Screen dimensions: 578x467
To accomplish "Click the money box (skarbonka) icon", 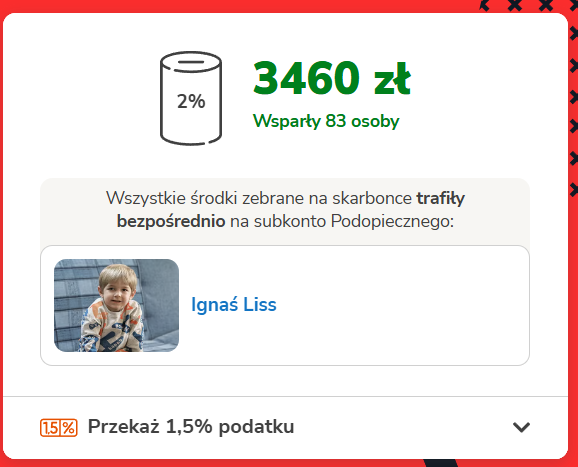I will click(x=191, y=98).
